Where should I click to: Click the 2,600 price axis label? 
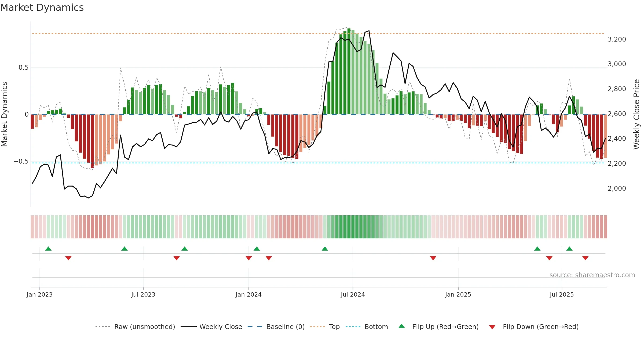click(617, 114)
